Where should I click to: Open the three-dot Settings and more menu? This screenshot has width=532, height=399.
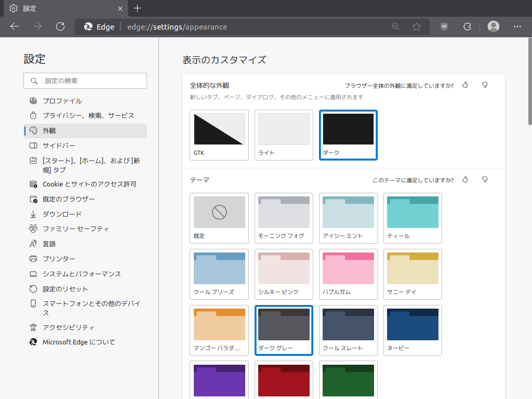[517, 26]
